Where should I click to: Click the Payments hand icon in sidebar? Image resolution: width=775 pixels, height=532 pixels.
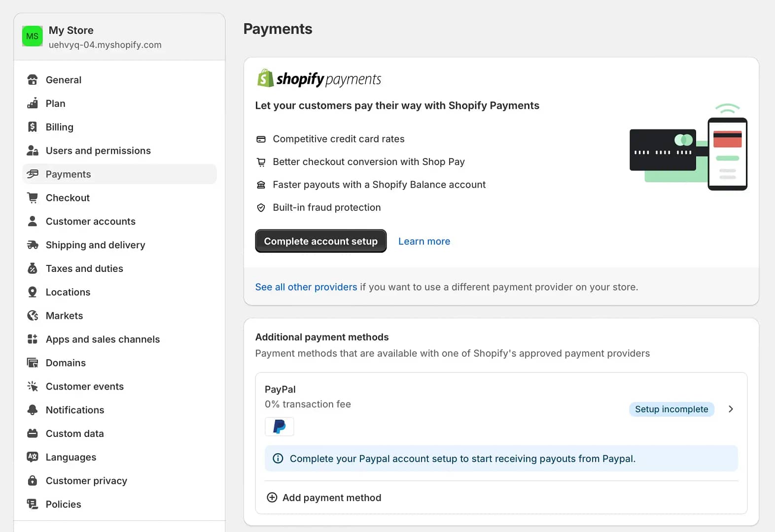click(33, 174)
